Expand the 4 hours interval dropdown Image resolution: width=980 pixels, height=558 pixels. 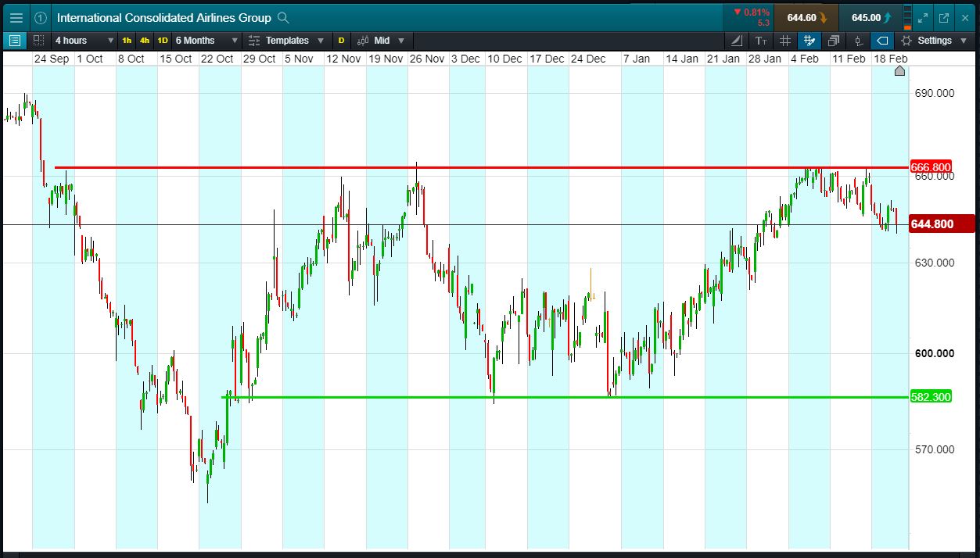84,41
